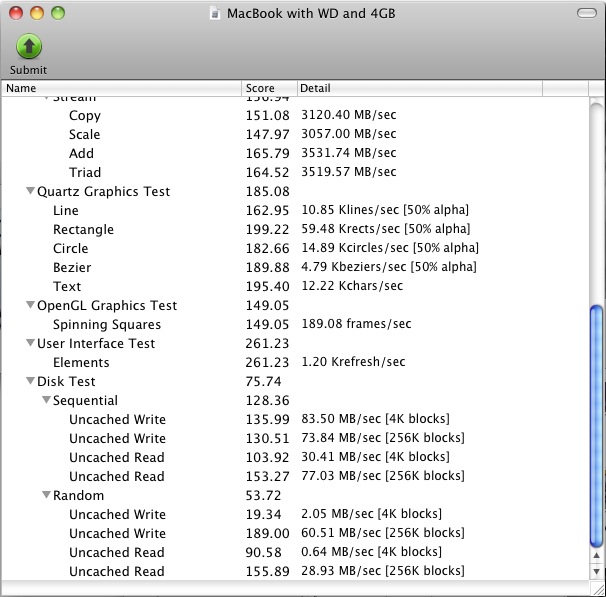Click the OpenGL Graphics Test label
606x597 pixels.
pos(107,305)
